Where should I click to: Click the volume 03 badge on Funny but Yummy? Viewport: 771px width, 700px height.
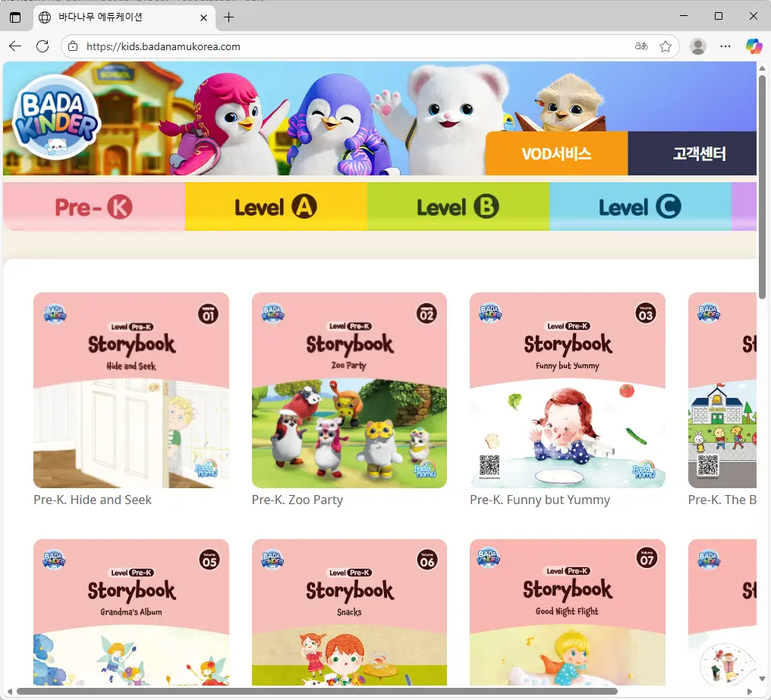tap(645, 314)
